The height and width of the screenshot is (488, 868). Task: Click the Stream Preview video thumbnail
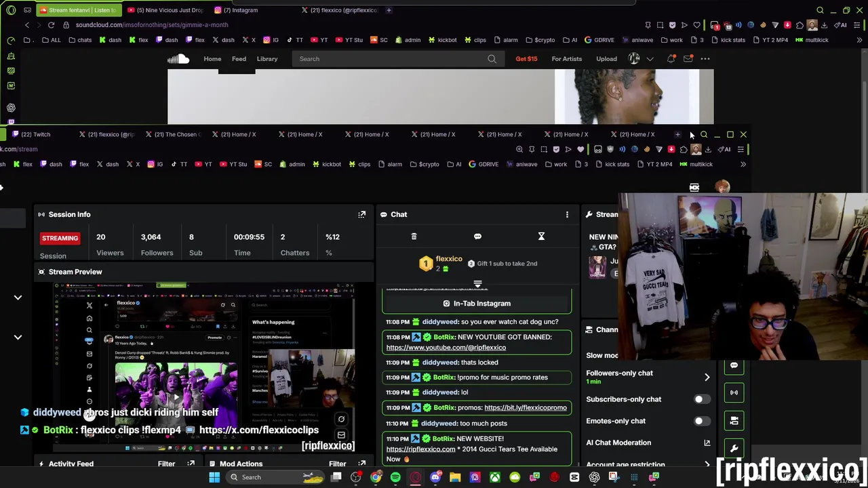[x=204, y=367]
